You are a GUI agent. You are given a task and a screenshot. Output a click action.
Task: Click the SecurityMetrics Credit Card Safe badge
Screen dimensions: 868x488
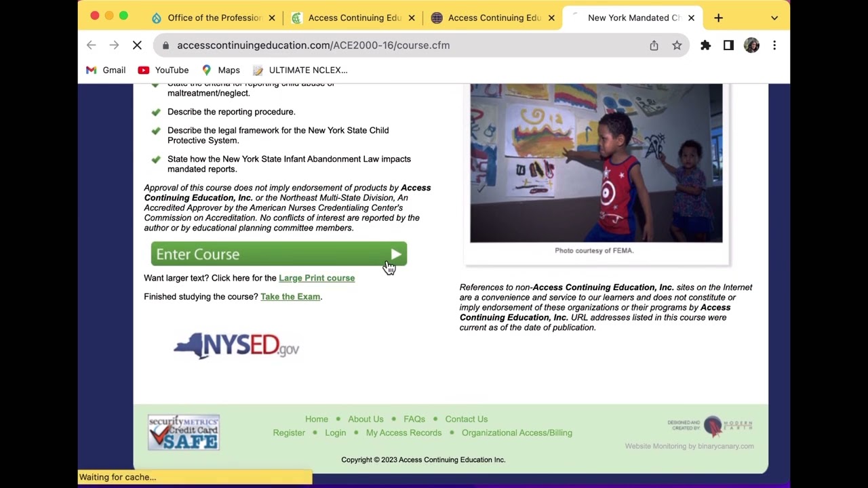click(184, 432)
